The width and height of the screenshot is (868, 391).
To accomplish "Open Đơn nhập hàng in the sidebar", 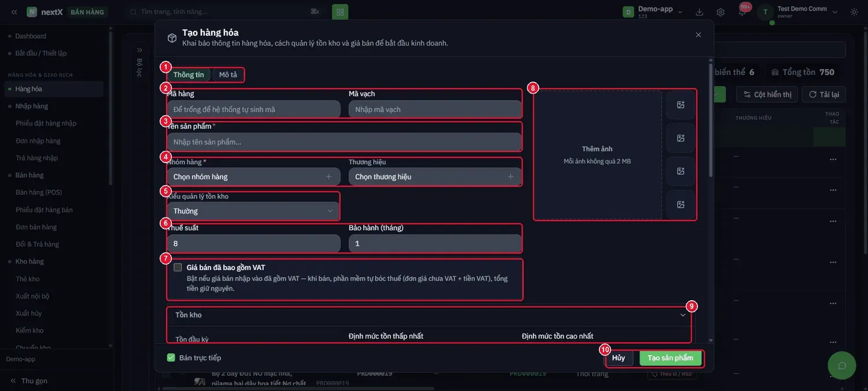I will (38, 141).
